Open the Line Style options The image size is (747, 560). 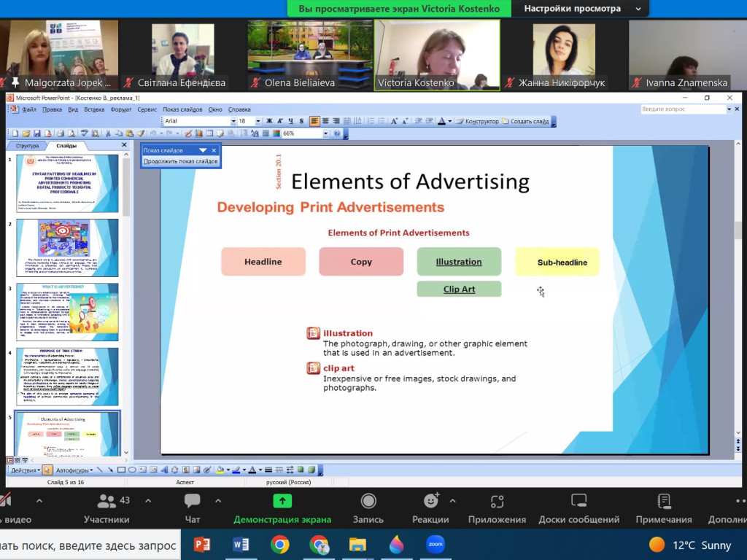pos(268,470)
